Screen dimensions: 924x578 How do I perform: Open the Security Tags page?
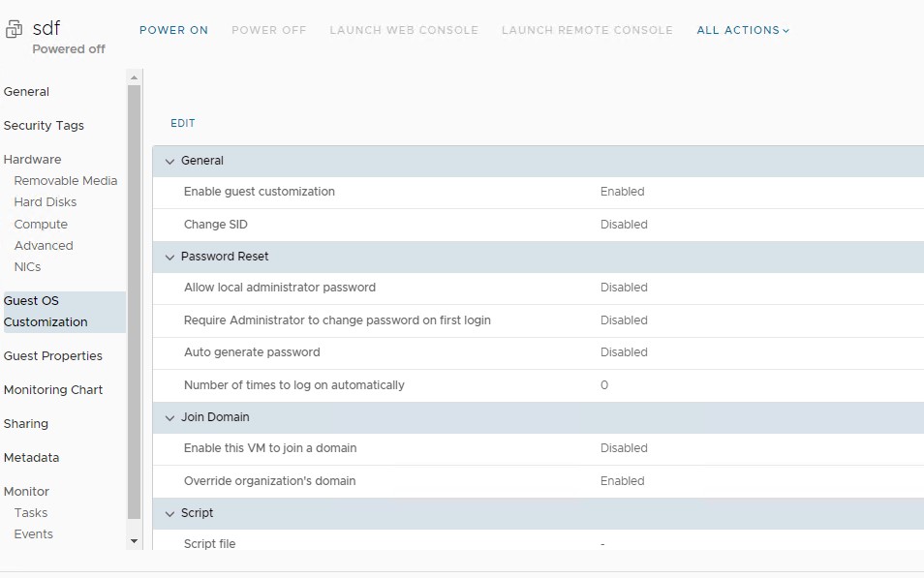[44, 125]
